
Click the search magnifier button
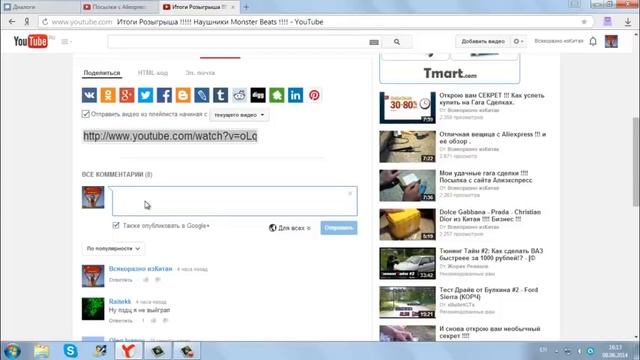click(397, 42)
